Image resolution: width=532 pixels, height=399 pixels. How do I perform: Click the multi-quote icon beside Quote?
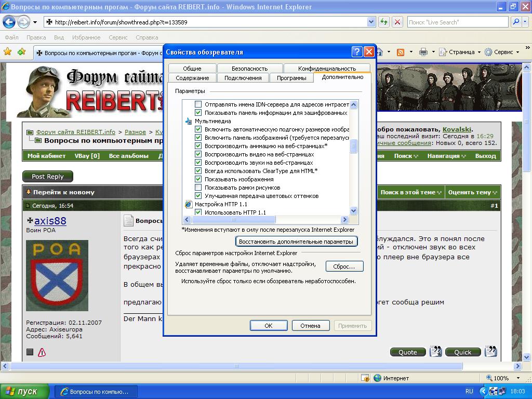436,352
